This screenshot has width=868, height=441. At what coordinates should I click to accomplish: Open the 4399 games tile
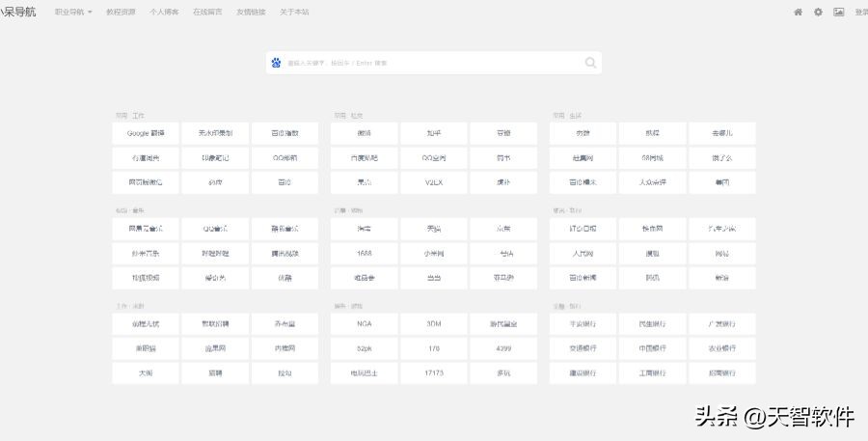503,348
